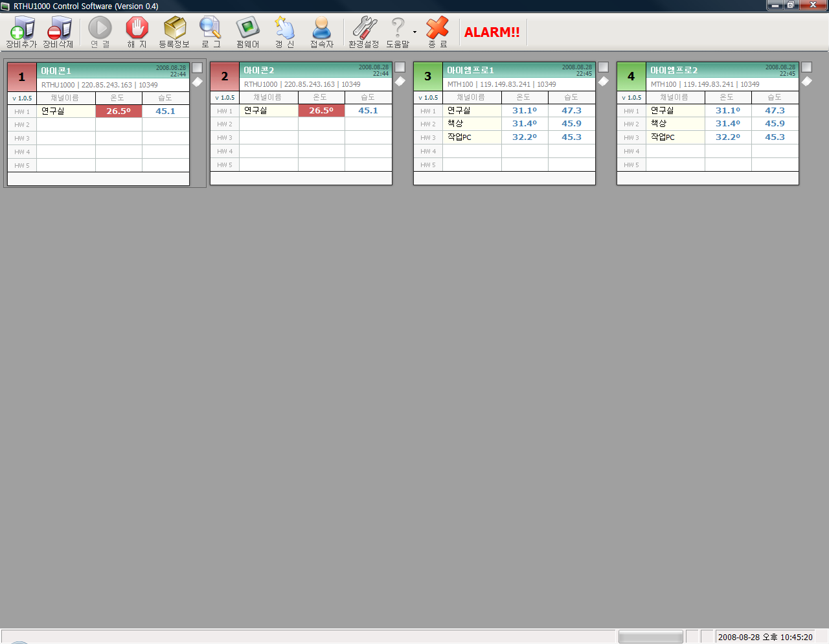Click 45.1 humidity value in 아이콘1
829x644 pixels.
point(165,111)
